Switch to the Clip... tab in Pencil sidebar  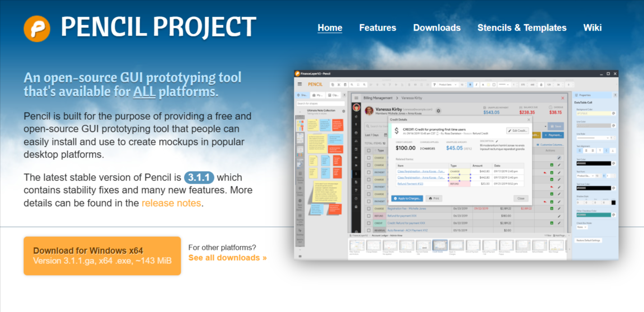333,95
